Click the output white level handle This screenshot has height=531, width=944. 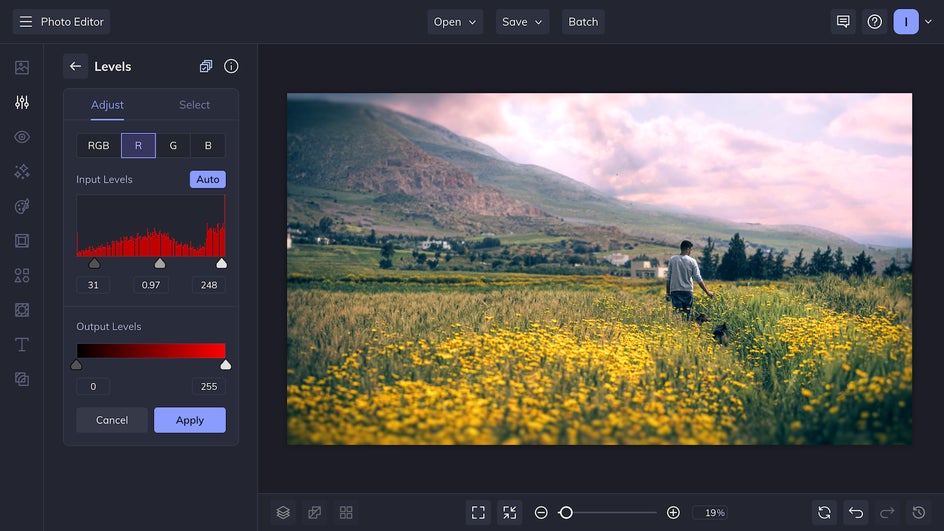coord(226,365)
